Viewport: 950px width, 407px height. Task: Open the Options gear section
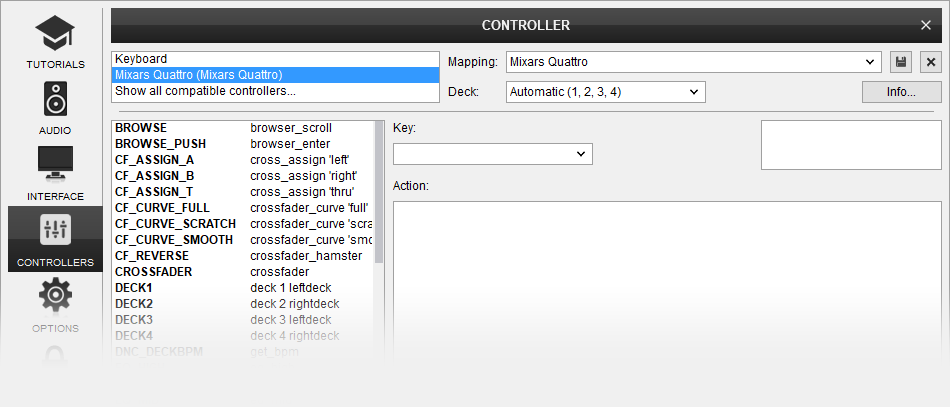55,306
